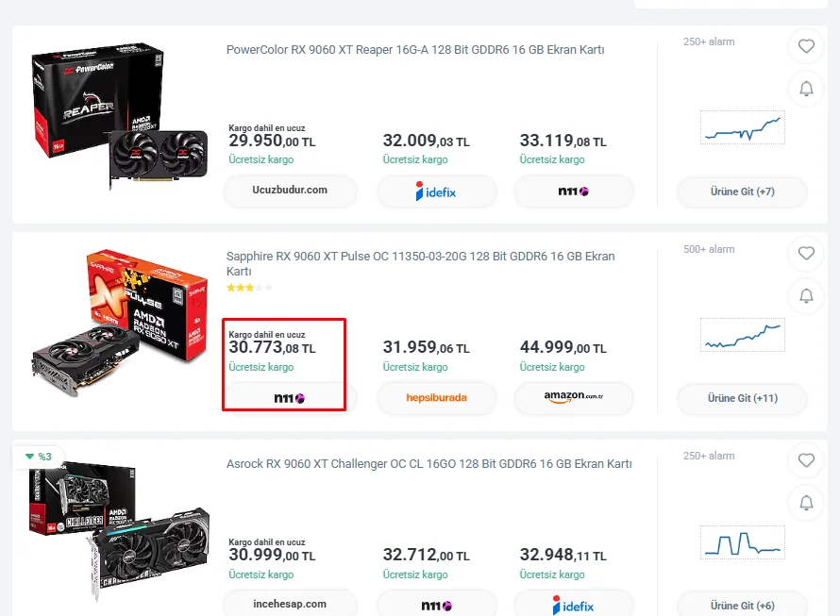Screen dimensions: 840x616
Task: Click Ürüne Git (+11) button
Action: 742,398
